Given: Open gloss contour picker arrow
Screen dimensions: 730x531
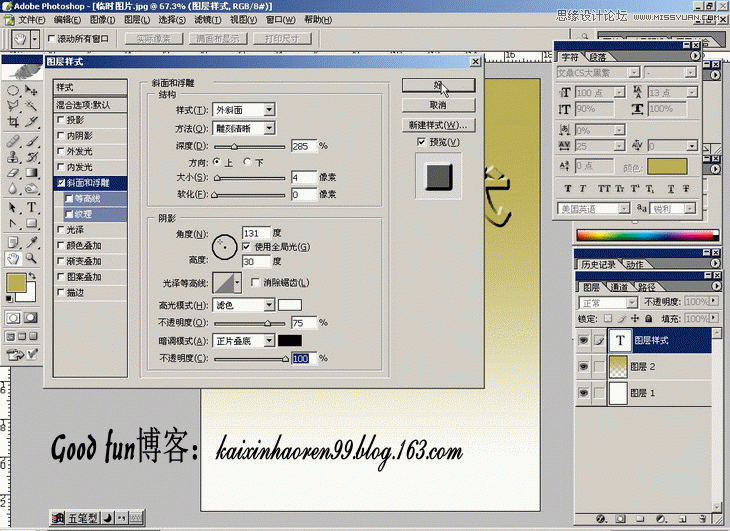Looking at the screenshot, I should coord(237,282).
